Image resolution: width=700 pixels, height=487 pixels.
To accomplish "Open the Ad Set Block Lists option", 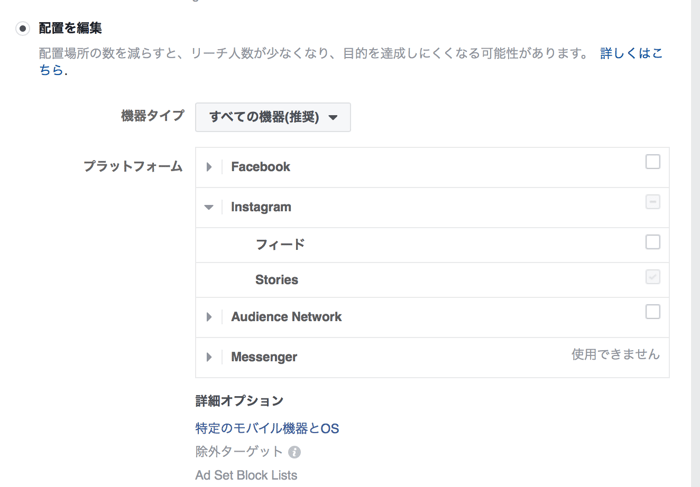I will coord(246,475).
